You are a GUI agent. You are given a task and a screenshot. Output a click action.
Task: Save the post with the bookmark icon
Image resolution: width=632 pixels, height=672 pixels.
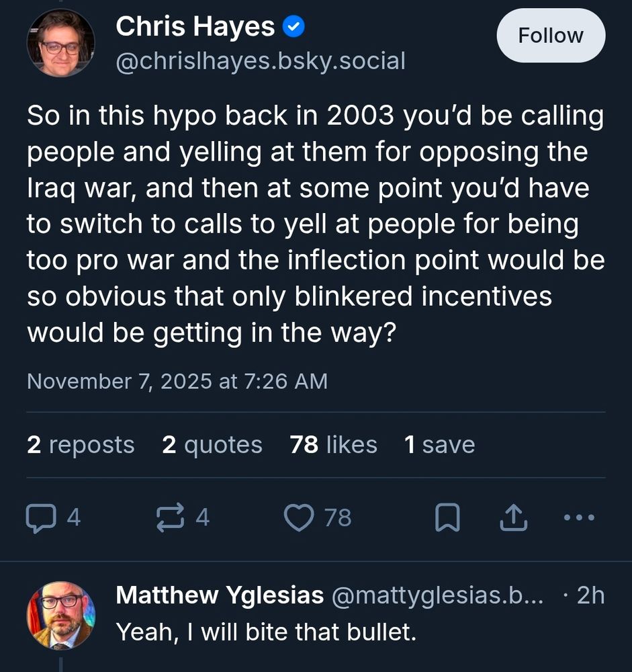pos(447,518)
